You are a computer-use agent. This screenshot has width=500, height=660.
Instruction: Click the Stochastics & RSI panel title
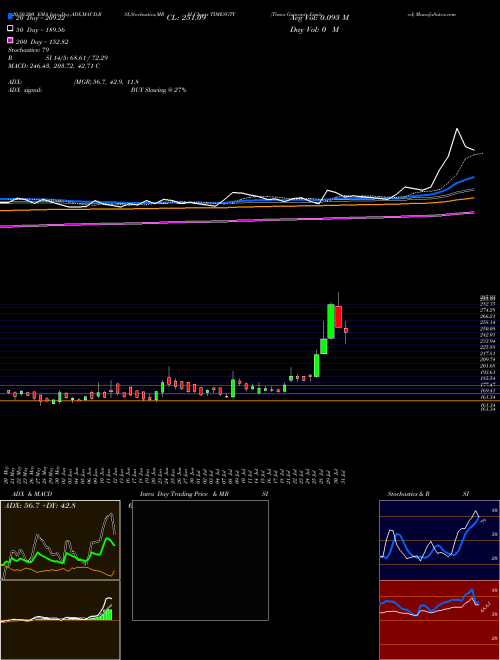(428, 494)
